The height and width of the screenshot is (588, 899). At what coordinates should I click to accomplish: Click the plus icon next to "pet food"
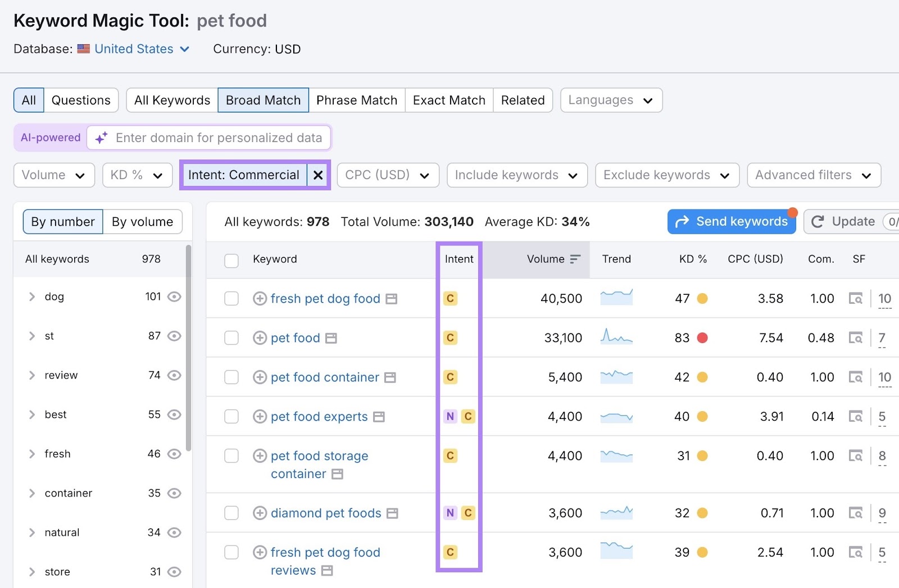point(259,338)
